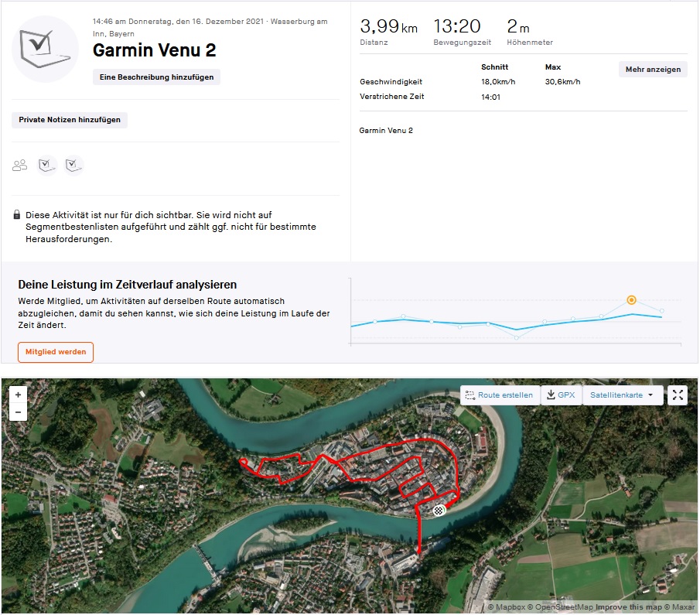
Task: Click the first small athlete avatar icon
Action: pos(47,165)
